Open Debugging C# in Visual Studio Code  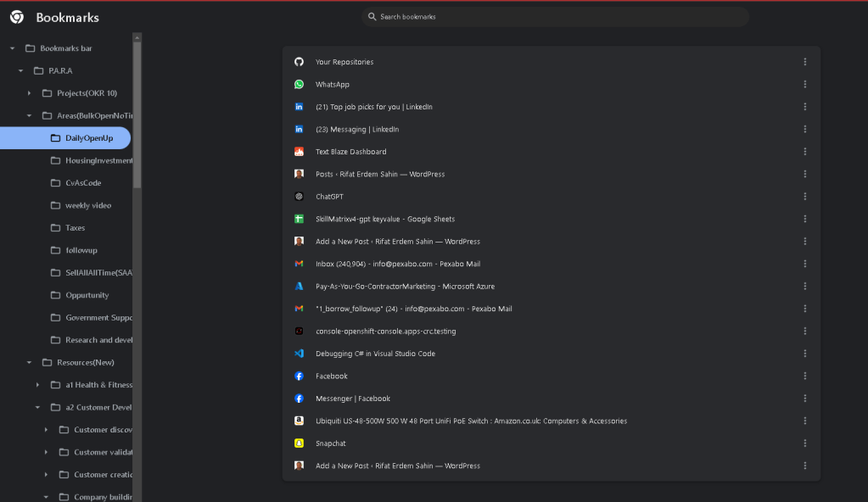point(375,353)
